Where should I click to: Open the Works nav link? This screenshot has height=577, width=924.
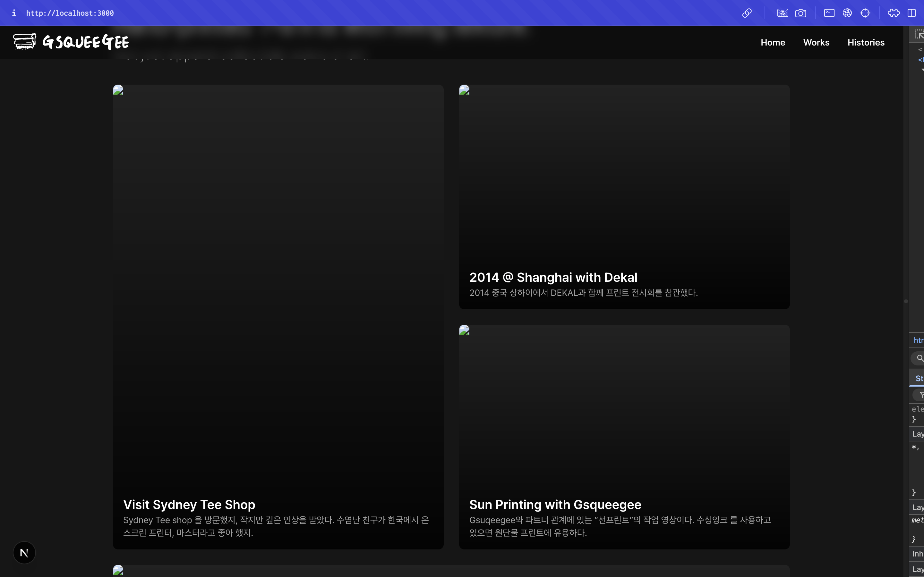[816, 42]
